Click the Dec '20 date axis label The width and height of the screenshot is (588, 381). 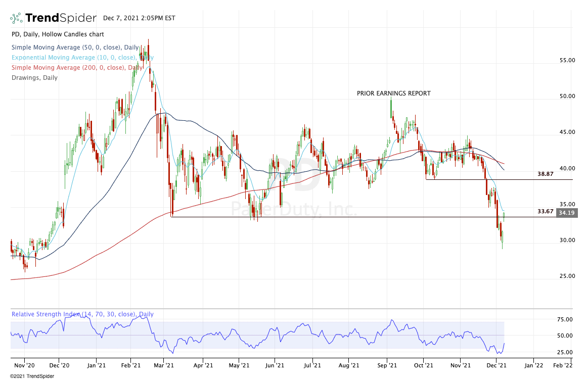59,365
